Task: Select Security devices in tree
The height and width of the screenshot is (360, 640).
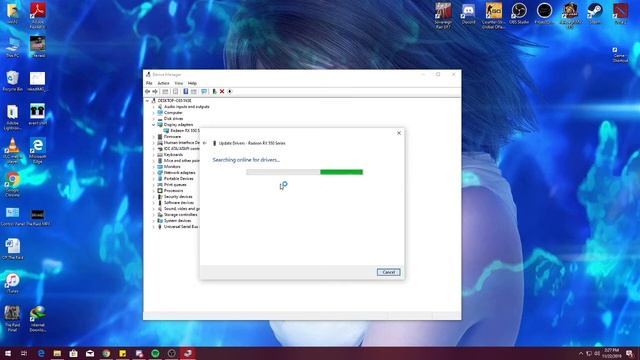Action: point(178,197)
